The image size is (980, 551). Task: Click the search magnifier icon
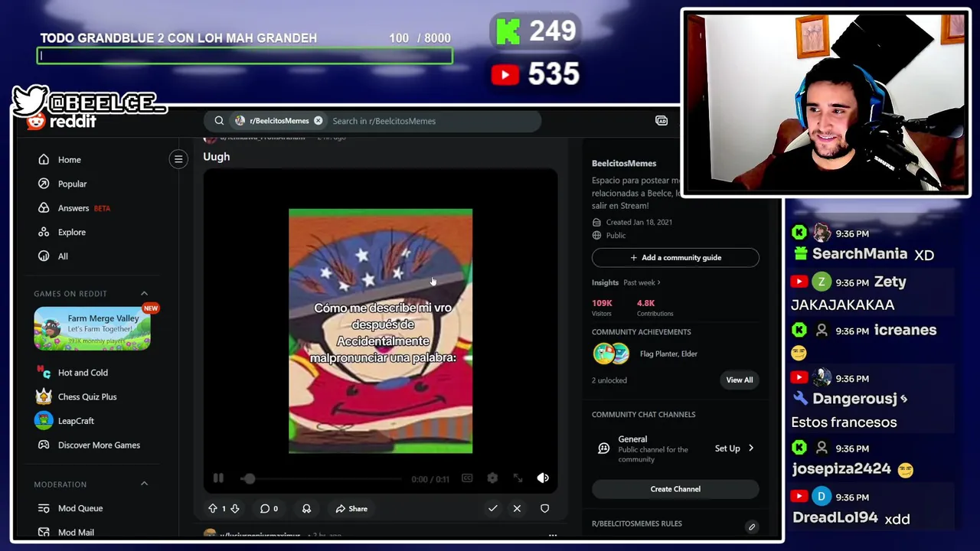coord(219,121)
